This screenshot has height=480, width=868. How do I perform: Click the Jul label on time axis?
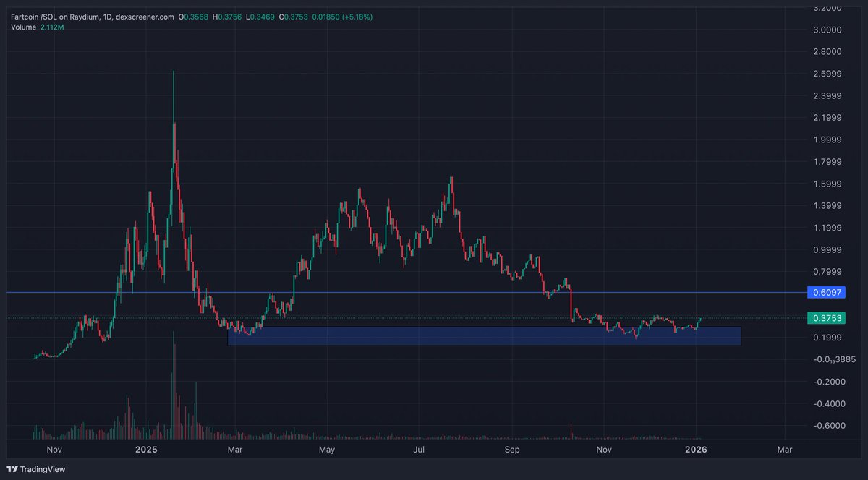(x=419, y=450)
